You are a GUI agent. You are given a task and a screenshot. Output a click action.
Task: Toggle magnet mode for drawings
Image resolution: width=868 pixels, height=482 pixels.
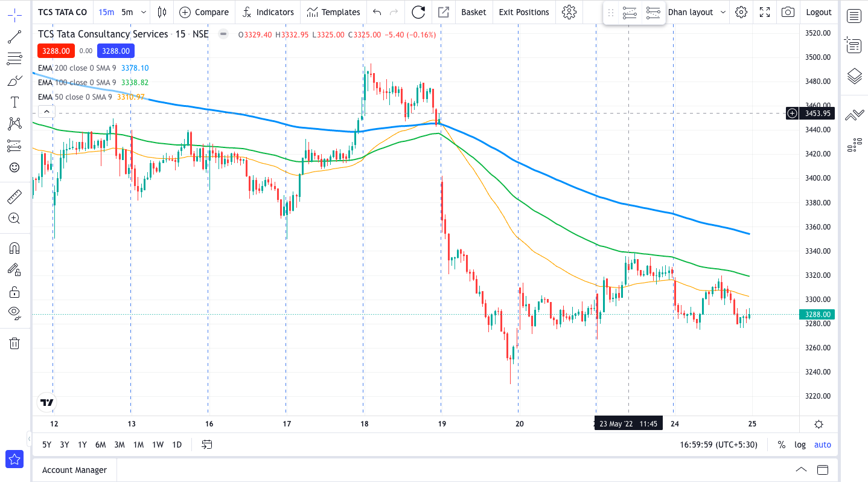pos(14,248)
